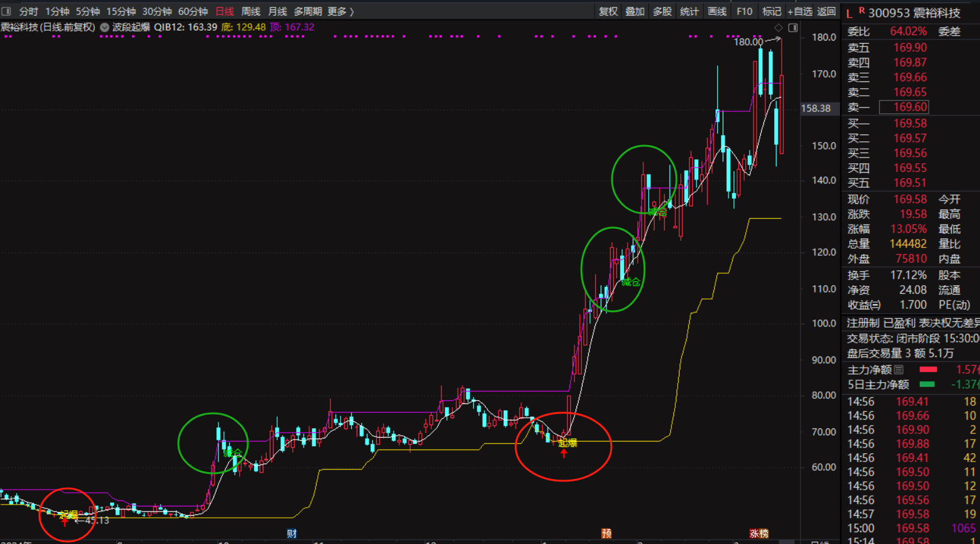The width and height of the screenshot is (980, 544).
Task: Click the red 主力净额 bar swatch
Action: pos(928,370)
